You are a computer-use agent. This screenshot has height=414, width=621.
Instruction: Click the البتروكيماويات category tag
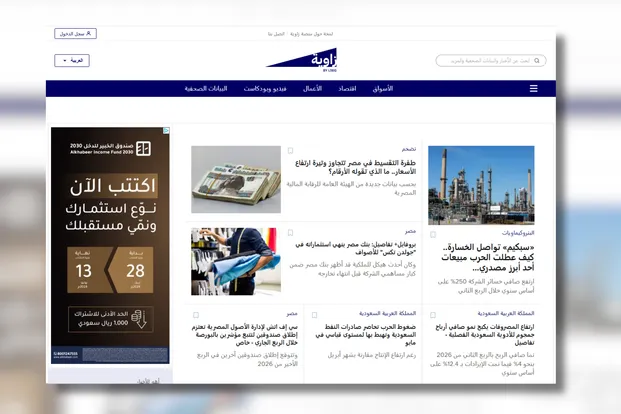pos(518,233)
